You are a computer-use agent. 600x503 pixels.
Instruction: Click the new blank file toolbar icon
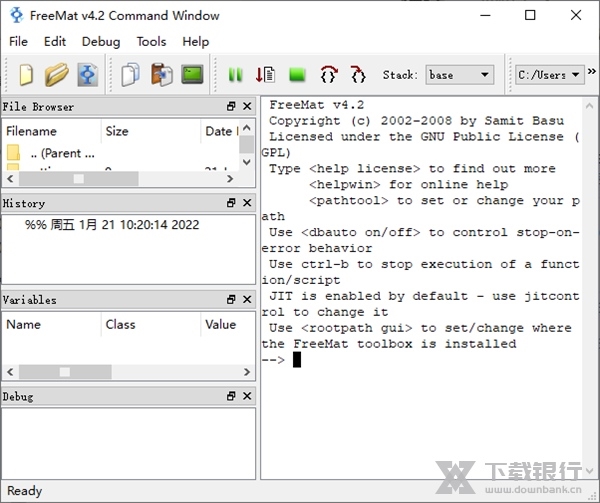[26, 75]
